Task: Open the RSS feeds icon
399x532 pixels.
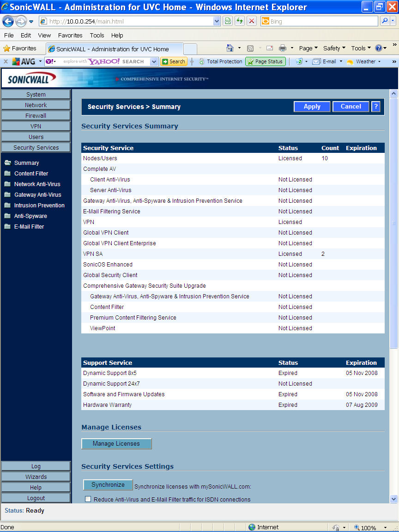Action: (x=250, y=48)
